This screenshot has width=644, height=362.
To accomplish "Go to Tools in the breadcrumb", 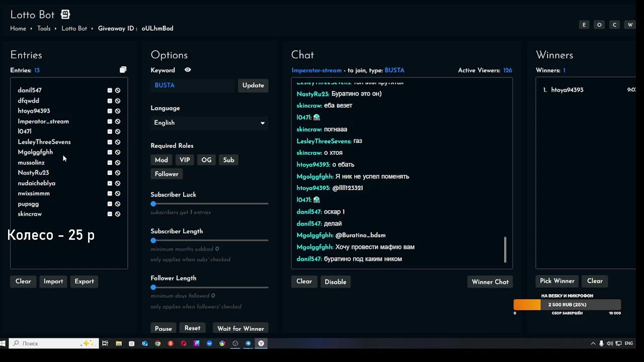I will point(44,29).
